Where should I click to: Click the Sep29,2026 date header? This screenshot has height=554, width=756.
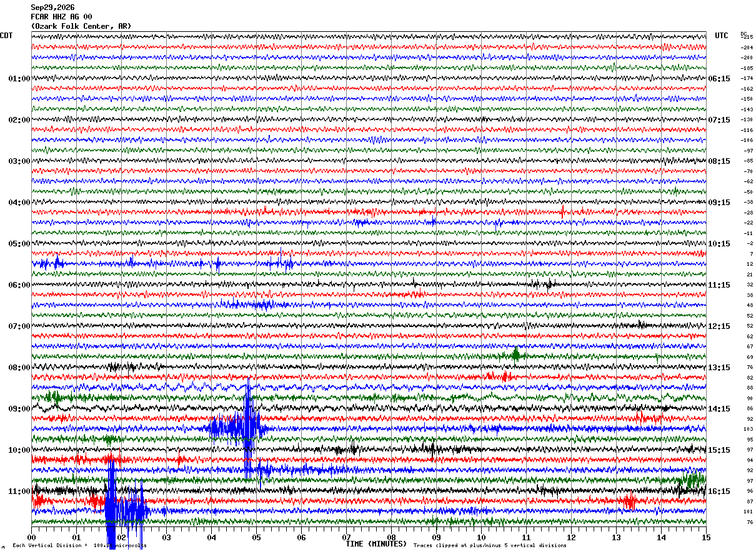pyautogui.click(x=52, y=8)
